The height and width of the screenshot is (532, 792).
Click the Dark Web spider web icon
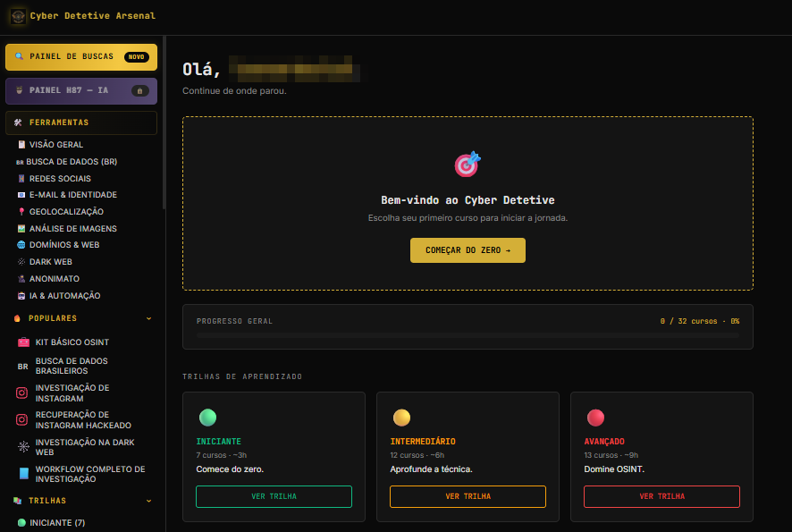point(21,262)
